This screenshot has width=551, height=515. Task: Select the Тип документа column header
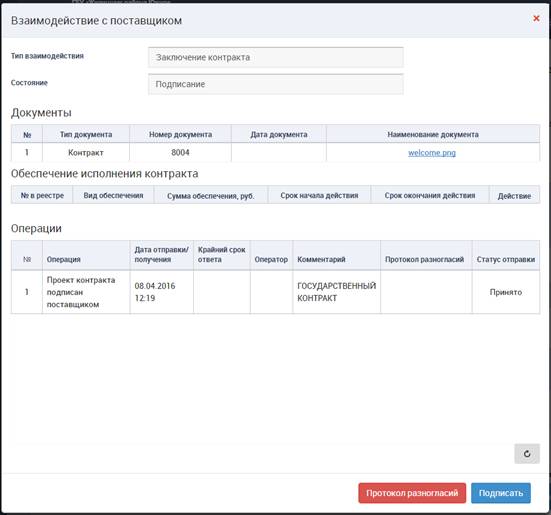pyautogui.click(x=86, y=135)
